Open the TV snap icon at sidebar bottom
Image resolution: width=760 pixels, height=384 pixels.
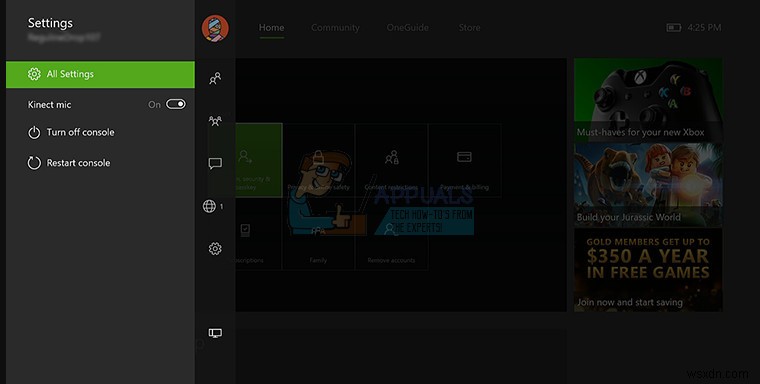click(215, 333)
